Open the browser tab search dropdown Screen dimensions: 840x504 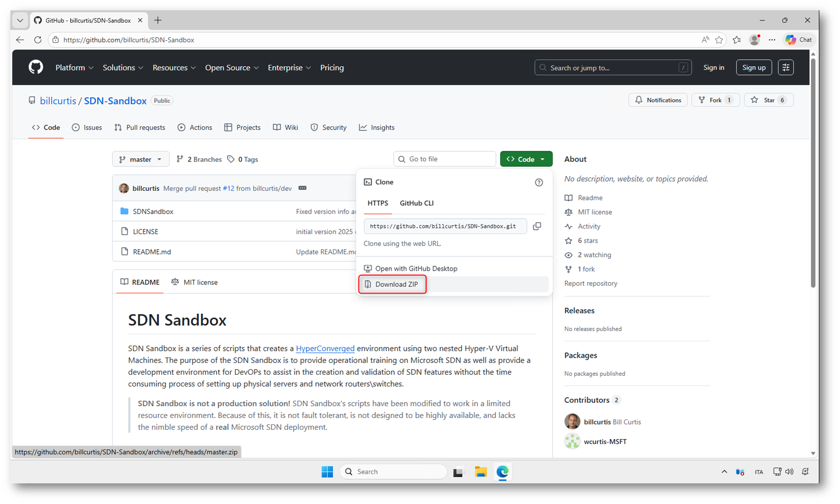(x=20, y=20)
